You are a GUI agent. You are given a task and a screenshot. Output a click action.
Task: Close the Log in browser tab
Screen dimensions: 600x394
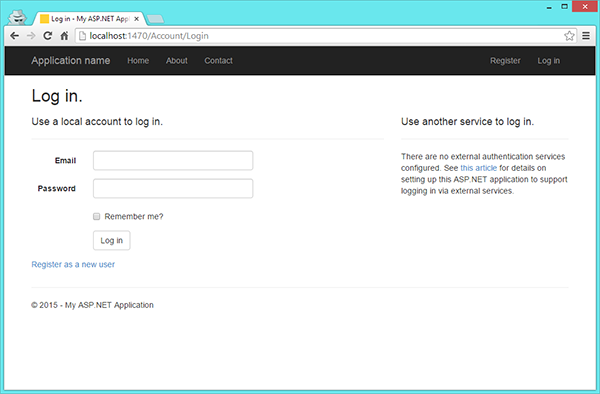coord(136,19)
